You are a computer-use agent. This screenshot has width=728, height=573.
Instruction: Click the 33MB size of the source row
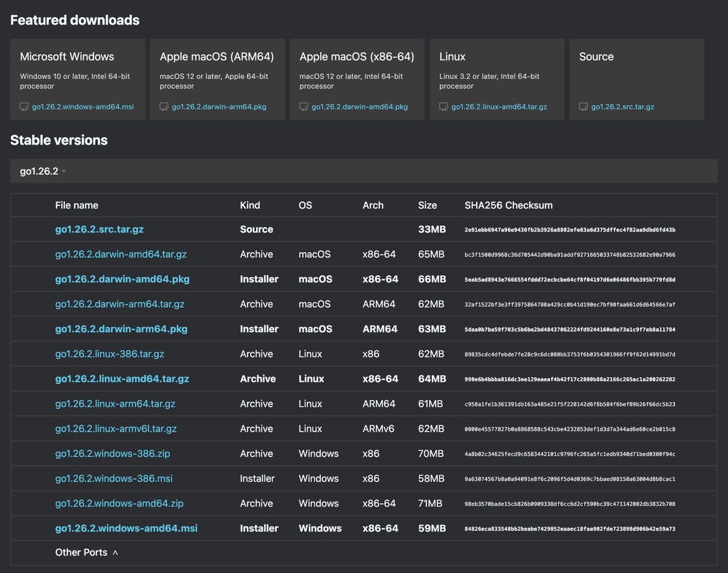(x=432, y=229)
